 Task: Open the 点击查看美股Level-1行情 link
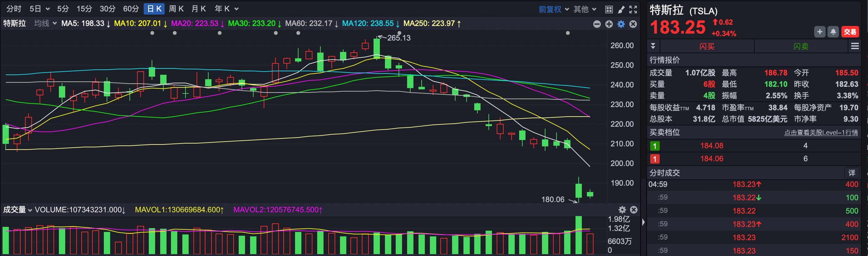coord(821,132)
